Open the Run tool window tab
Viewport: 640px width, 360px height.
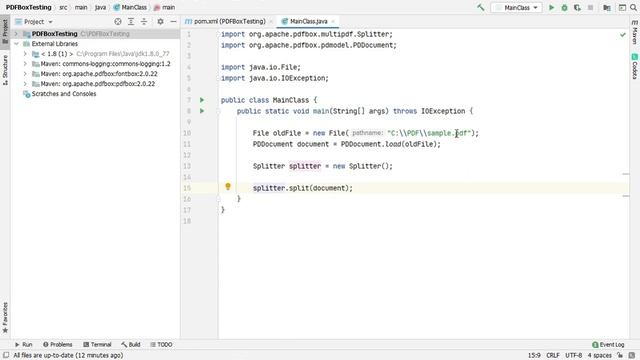click(24, 344)
